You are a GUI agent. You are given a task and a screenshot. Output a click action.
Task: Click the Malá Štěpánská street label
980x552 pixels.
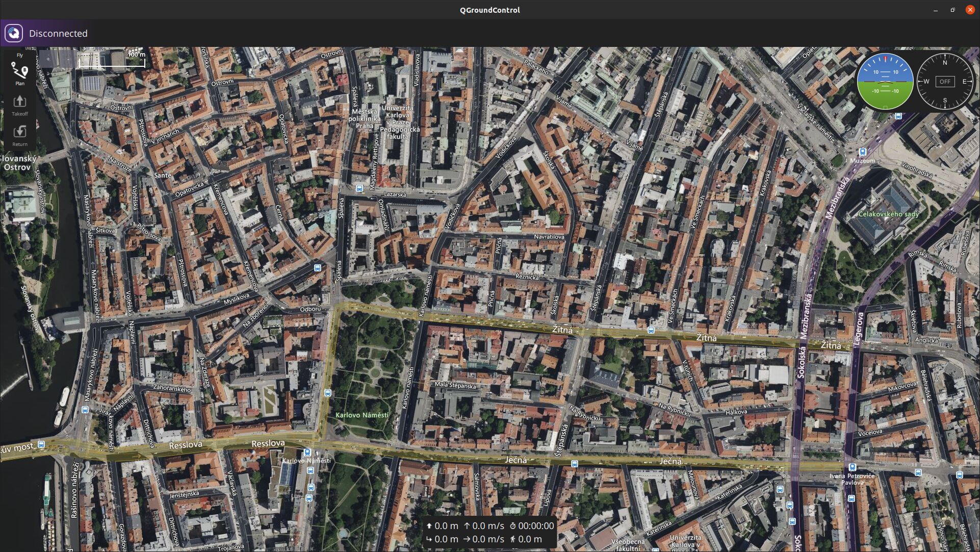pyautogui.click(x=455, y=385)
